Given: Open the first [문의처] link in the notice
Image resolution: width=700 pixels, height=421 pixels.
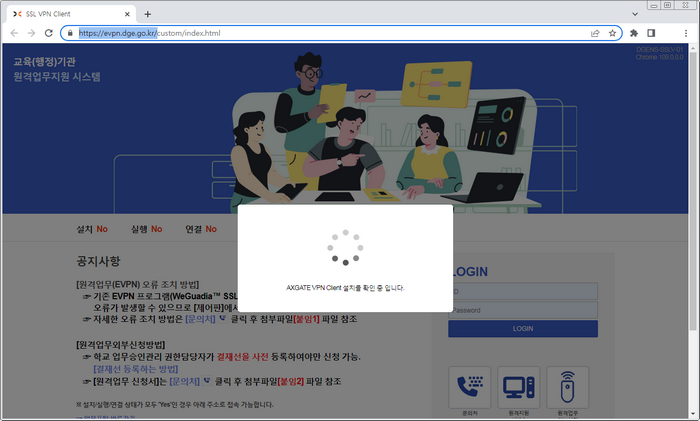Looking at the screenshot, I should [200, 319].
